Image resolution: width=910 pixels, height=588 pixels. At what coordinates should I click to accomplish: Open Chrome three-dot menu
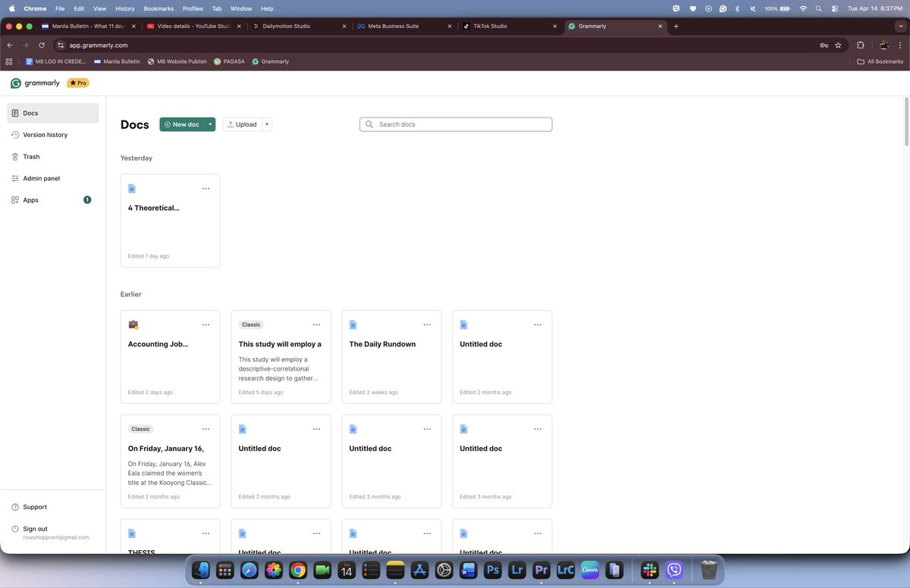coord(899,45)
